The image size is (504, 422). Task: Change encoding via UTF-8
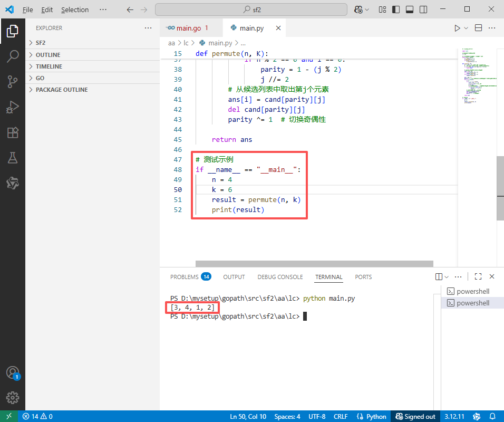[x=317, y=417]
